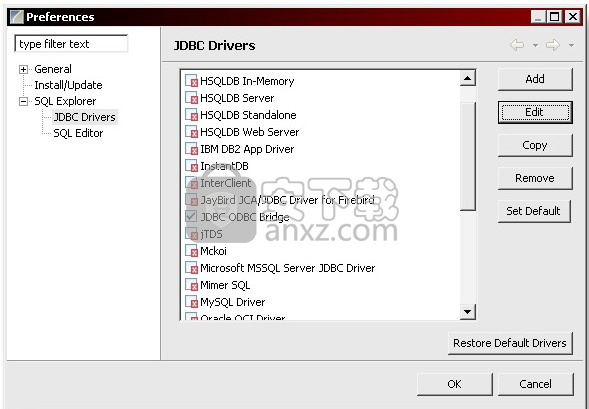The width and height of the screenshot is (589, 409).
Task: Click the jTDS driver status icon
Action: (x=192, y=234)
